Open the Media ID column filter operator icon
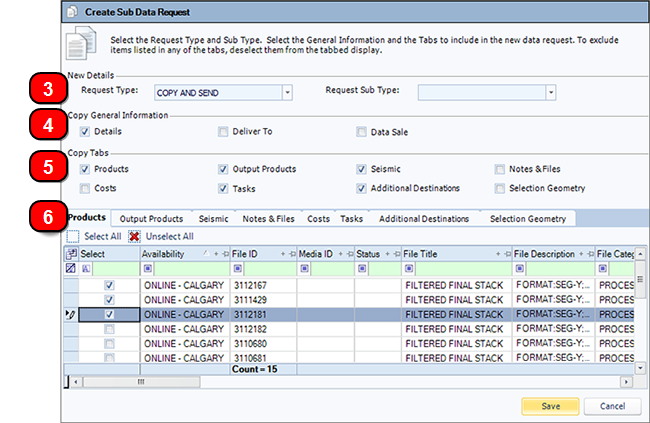Screen dimensions: 650x423 point(304,269)
